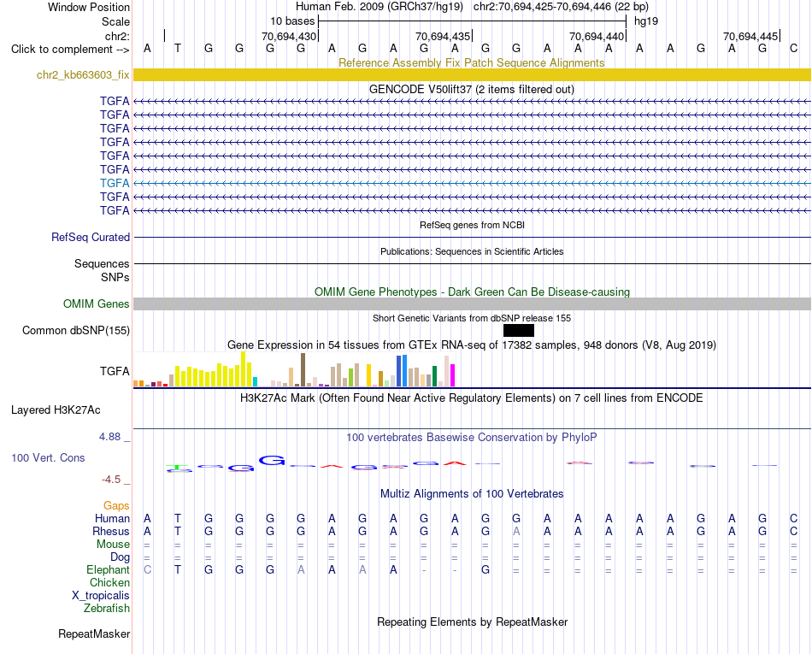
Task: Click the -4.5 PhyloP scale value
Action: click(111, 480)
